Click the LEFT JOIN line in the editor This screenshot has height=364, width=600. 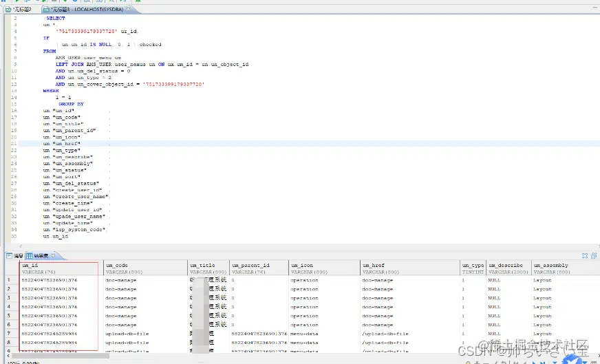coord(152,64)
